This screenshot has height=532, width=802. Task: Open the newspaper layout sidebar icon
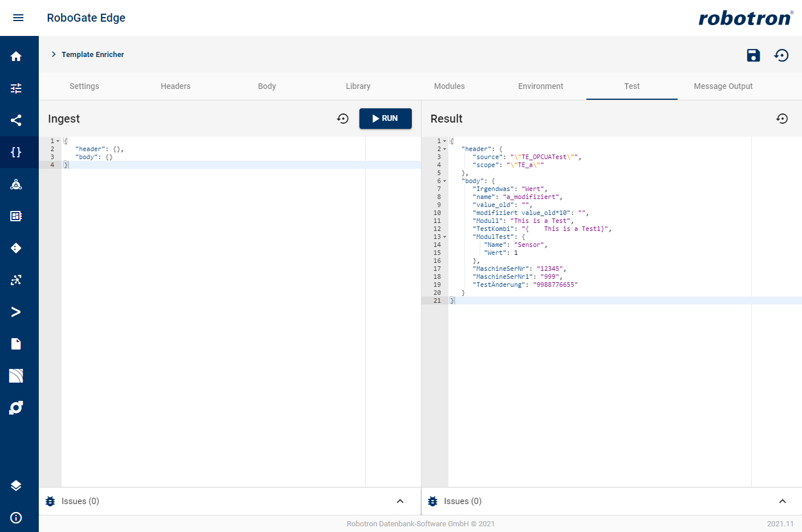(x=16, y=216)
